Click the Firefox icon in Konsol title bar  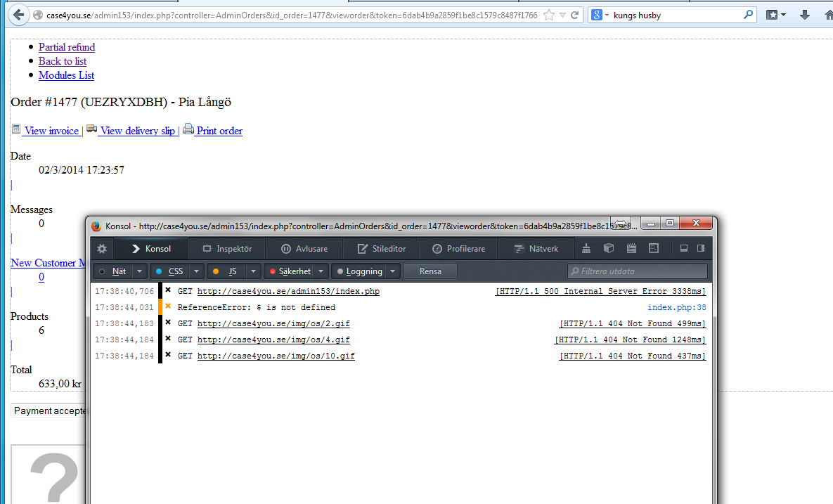pyautogui.click(x=96, y=226)
